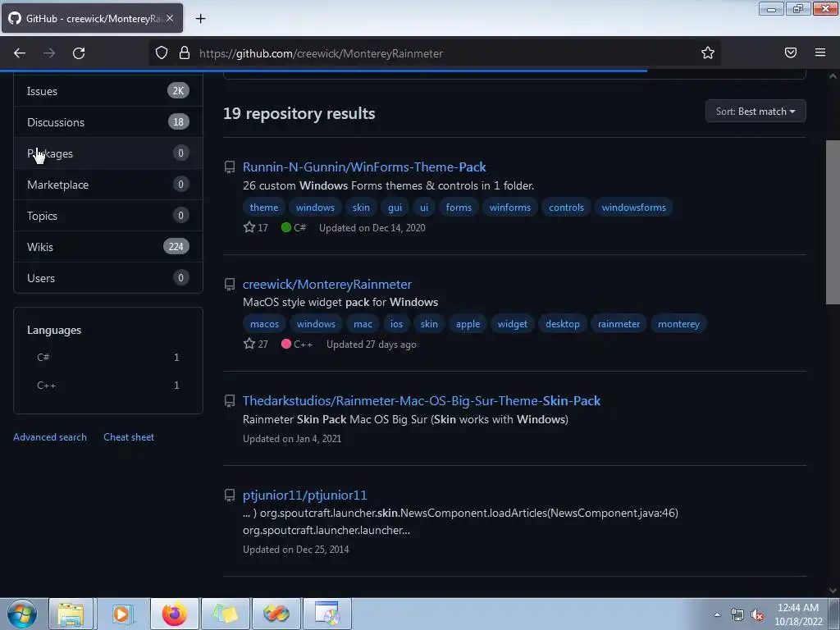View site security padlock info

coord(185,52)
